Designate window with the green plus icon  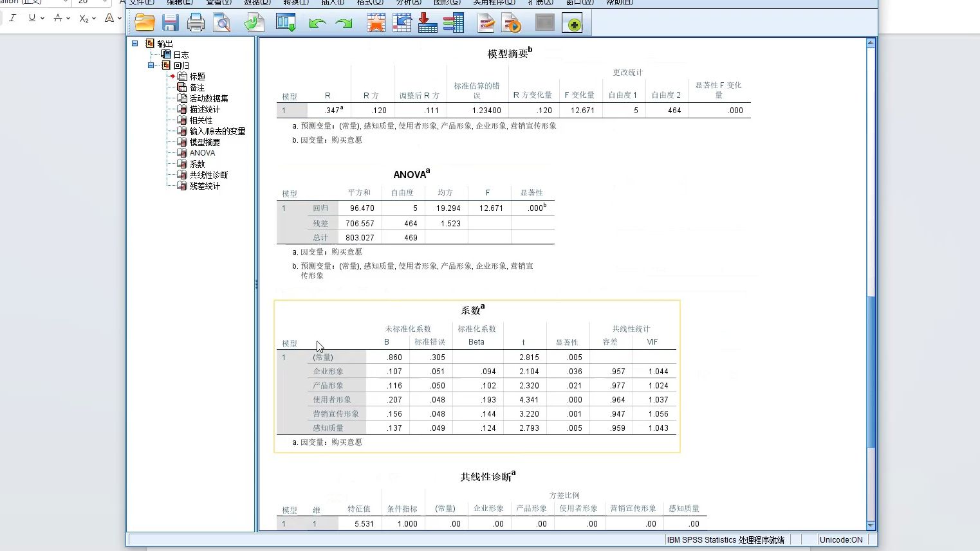572,24
